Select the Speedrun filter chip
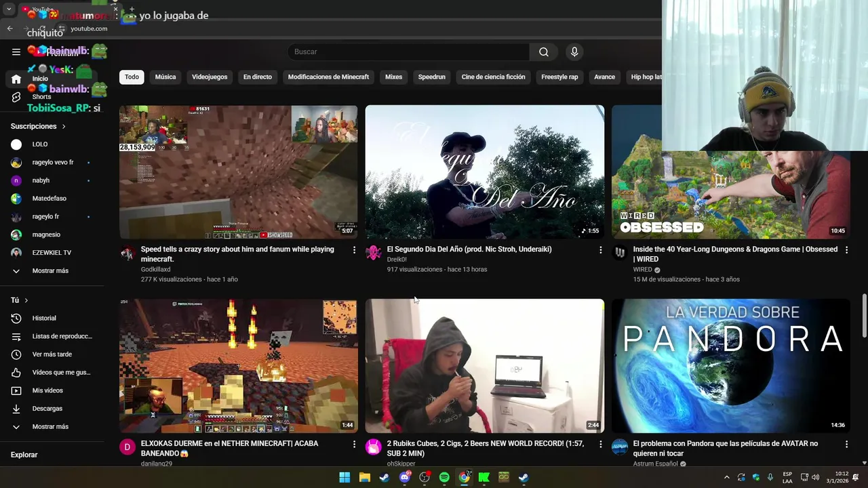 [432, 77]
